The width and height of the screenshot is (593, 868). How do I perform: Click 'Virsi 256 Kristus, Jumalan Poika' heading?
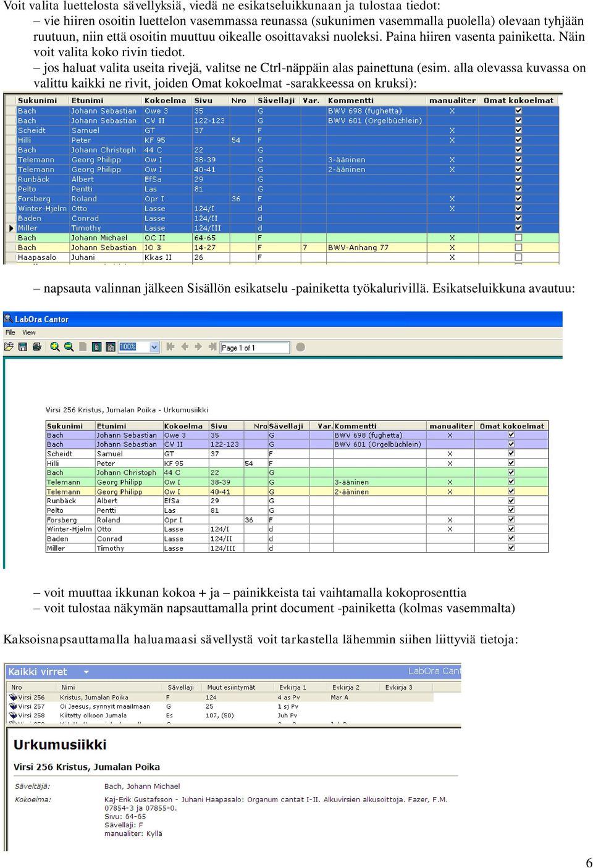click(86, 767)
